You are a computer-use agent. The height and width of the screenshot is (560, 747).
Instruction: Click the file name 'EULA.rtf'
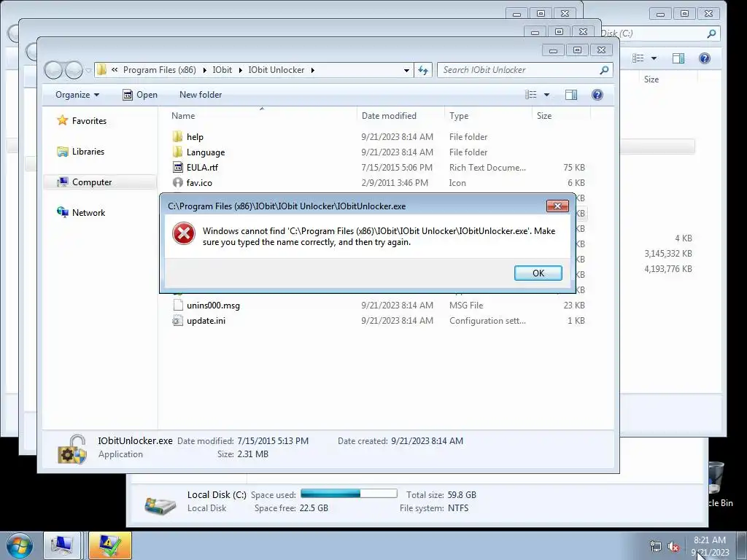click(x=202, y=167)
